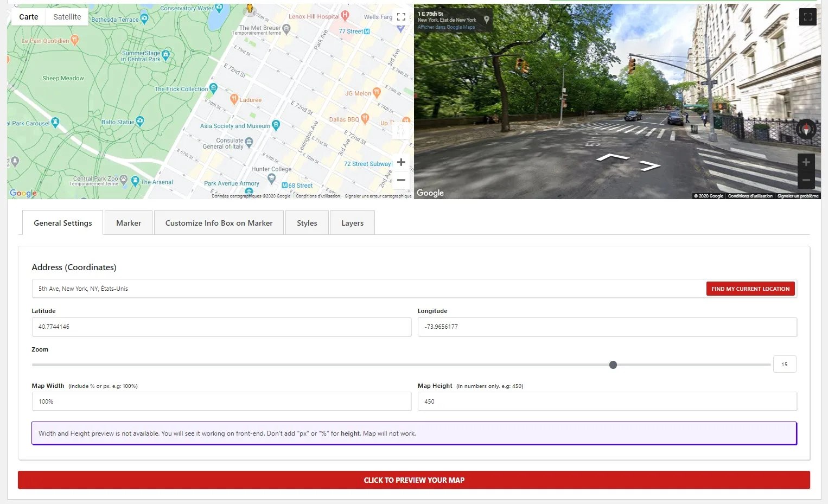The height and width of the screenshot is (504, 828).
Task: Click the Zoom slider handle
Action: tap(613, 365)
